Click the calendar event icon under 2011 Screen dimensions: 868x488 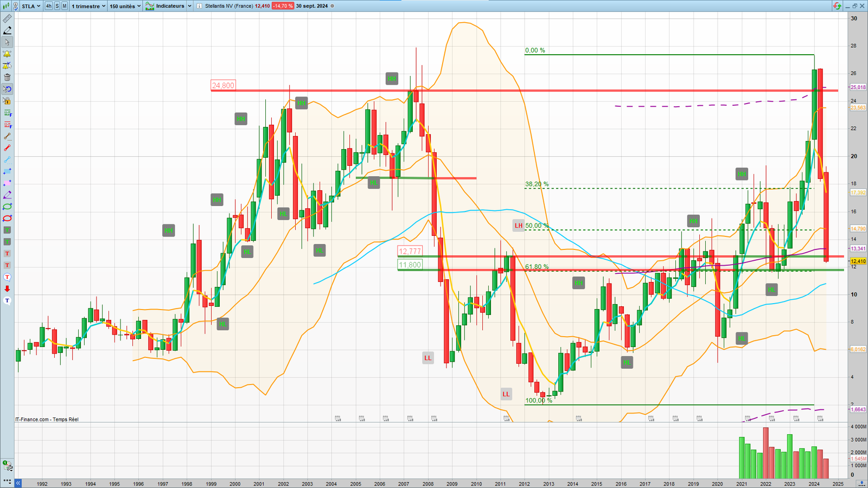pos(507,418)
